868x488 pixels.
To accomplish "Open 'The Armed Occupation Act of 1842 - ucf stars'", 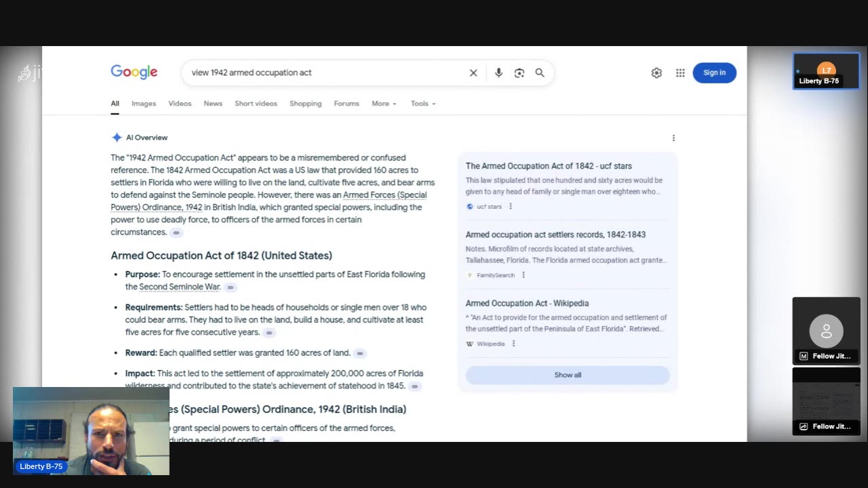I will point(549,166).
